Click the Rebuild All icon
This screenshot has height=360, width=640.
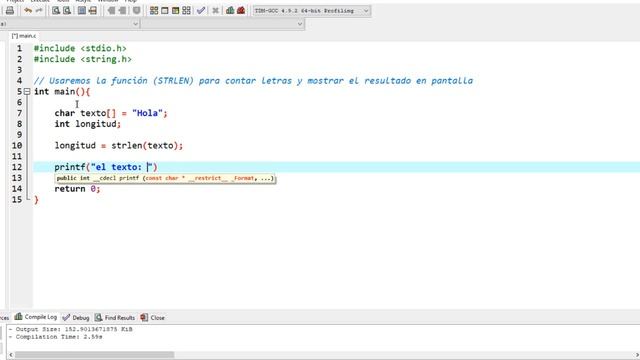coord(186,11)
